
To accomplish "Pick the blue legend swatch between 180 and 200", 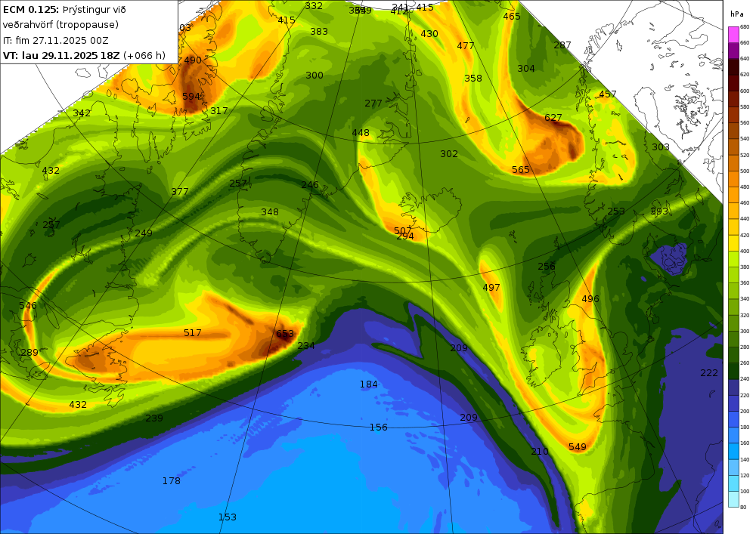I will [x=733, y=419].
